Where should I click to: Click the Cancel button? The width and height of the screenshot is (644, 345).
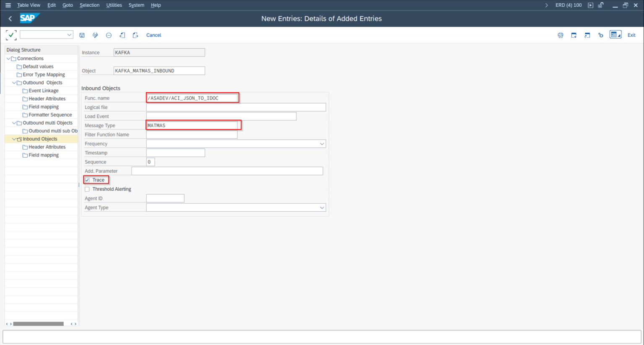pyautogui.click(x=153, y=35)
